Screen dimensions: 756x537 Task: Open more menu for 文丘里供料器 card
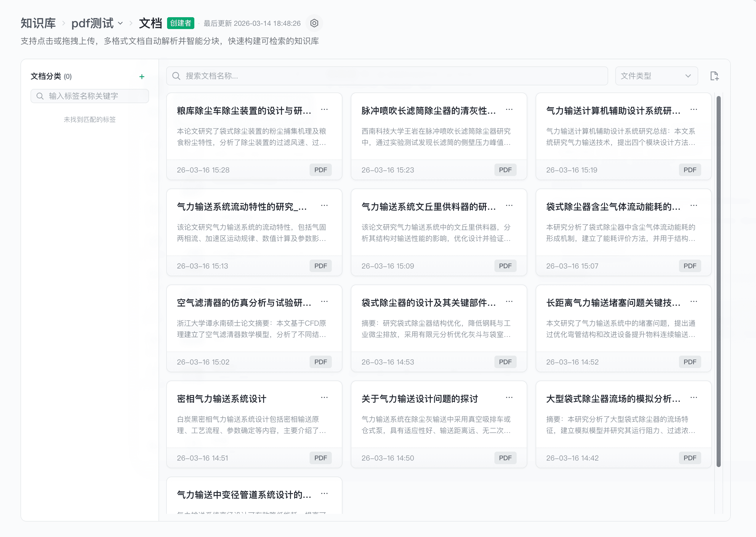pos(509,206)
